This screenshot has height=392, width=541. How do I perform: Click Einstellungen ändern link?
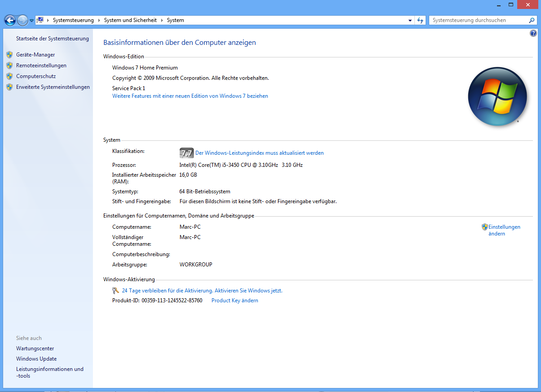(x=504, y=230)
